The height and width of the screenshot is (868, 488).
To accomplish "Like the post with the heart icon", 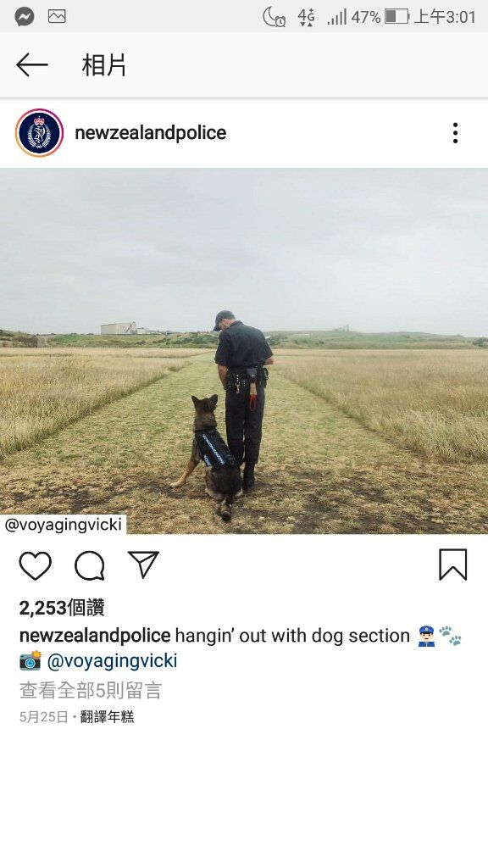I will (35, 565).
